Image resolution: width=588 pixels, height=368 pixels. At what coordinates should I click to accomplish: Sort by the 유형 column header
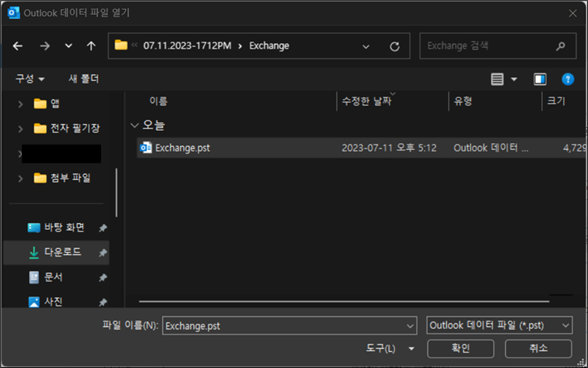[x=463, y=101]
